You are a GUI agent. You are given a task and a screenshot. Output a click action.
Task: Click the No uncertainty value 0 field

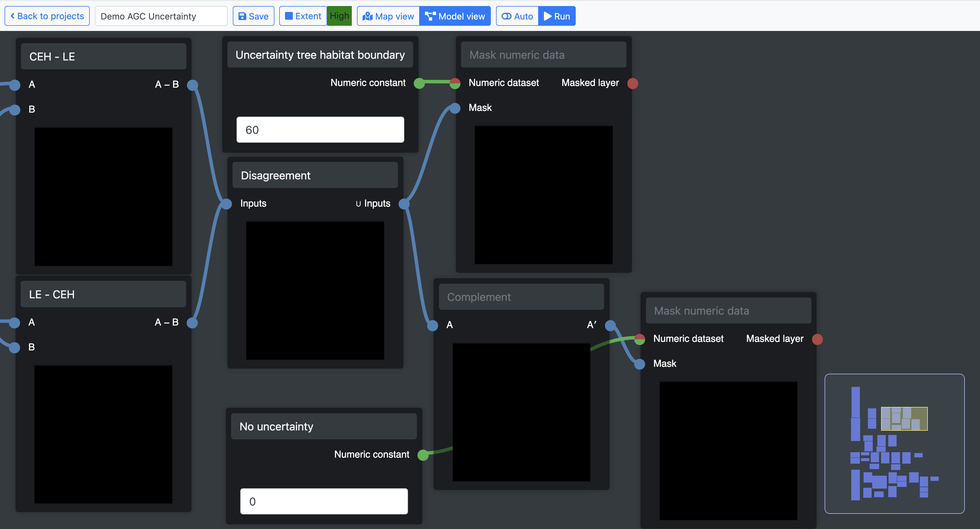tap(324, 501)
